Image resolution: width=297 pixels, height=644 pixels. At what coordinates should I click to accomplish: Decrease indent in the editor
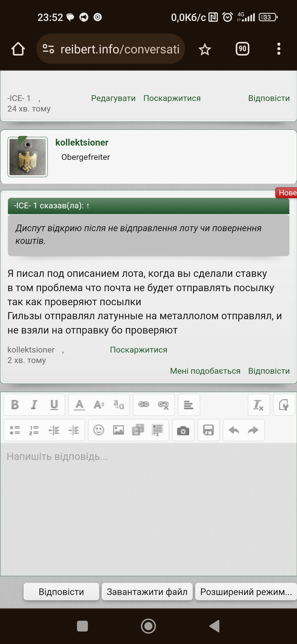[x=54, y=430]
